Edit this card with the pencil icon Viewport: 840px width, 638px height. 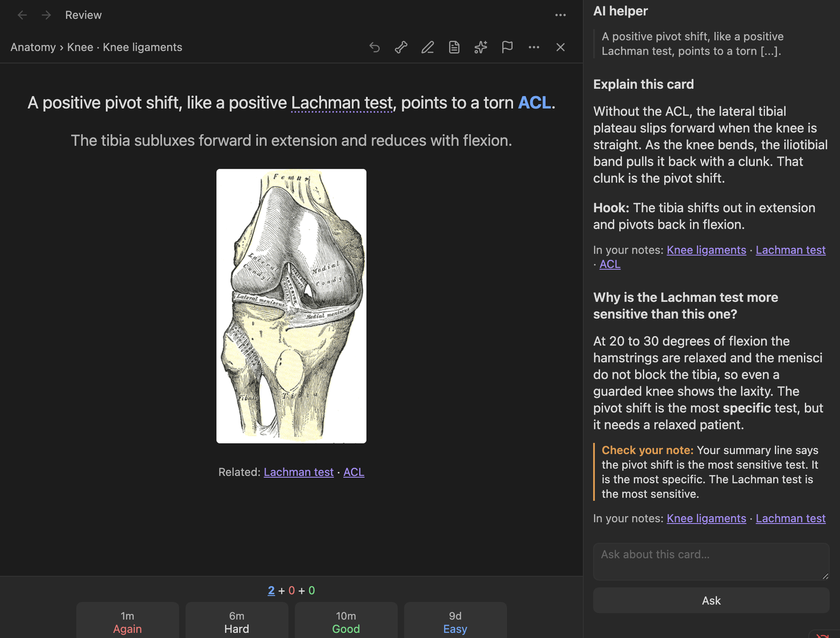pyautogui.click(x=427, y=47)
